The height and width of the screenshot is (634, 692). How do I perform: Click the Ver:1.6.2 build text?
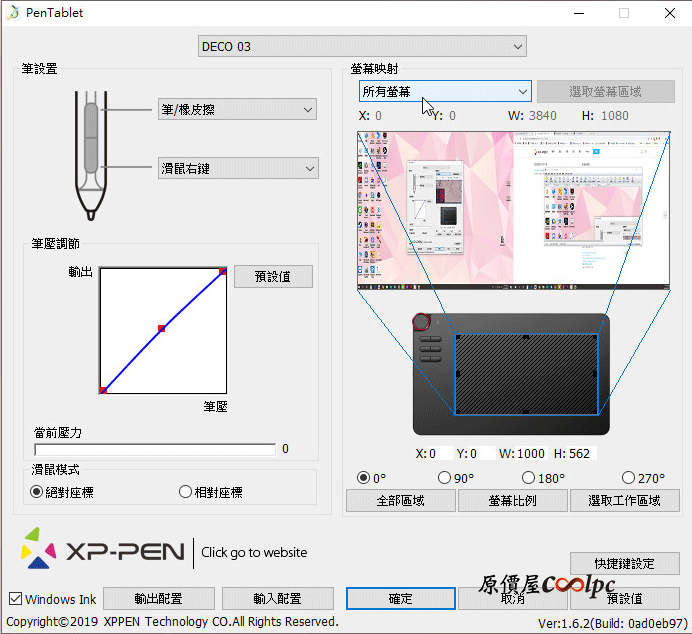point(613,623)
